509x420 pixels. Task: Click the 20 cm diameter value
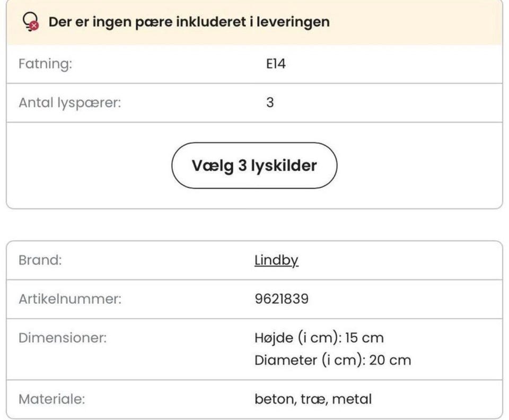[389, 361]
